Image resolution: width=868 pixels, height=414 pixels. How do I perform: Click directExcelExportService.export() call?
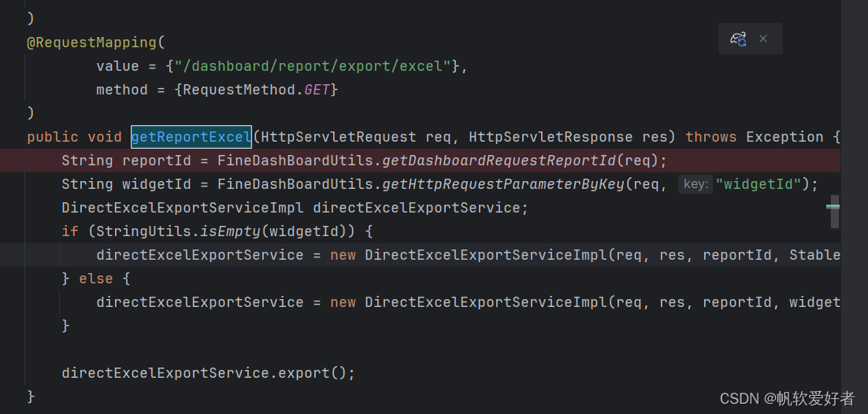pos(208,373)
